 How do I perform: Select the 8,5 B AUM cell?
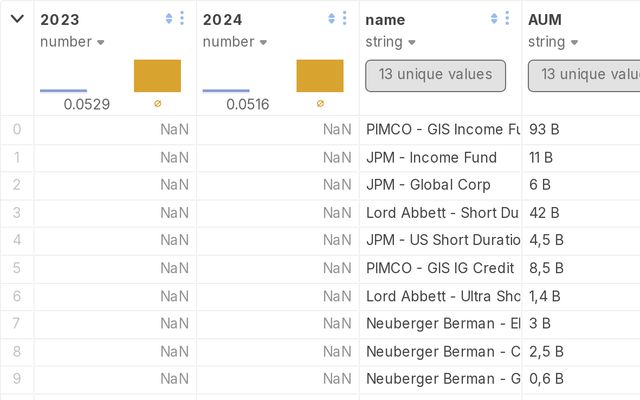click(x=581, y=268)
